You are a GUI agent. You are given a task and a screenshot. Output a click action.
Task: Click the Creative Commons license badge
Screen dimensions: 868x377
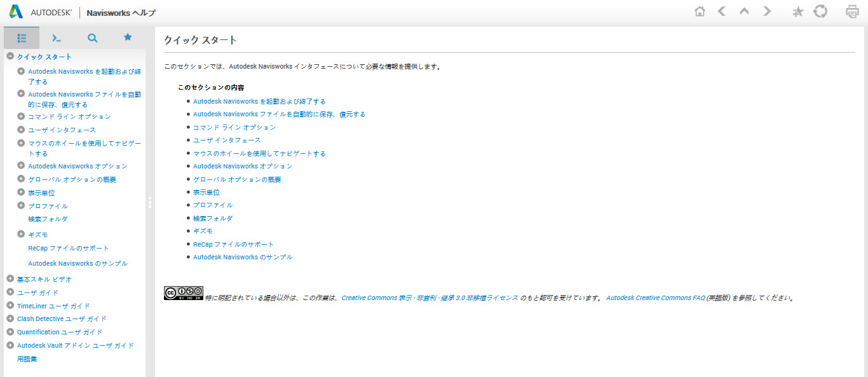click(x=184, y=292)
